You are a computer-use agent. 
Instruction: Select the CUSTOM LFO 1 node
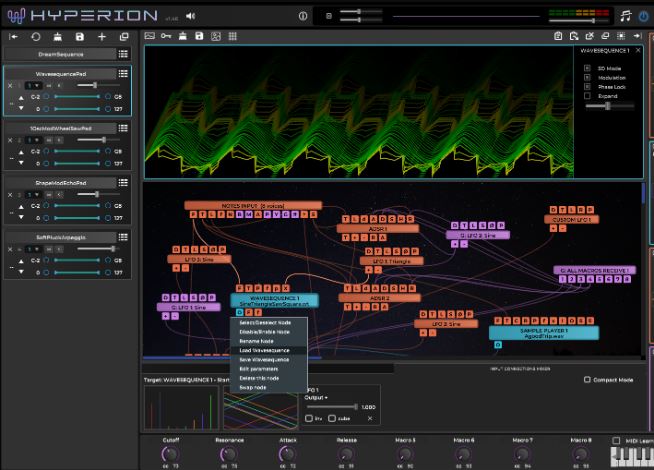(571, 219)
